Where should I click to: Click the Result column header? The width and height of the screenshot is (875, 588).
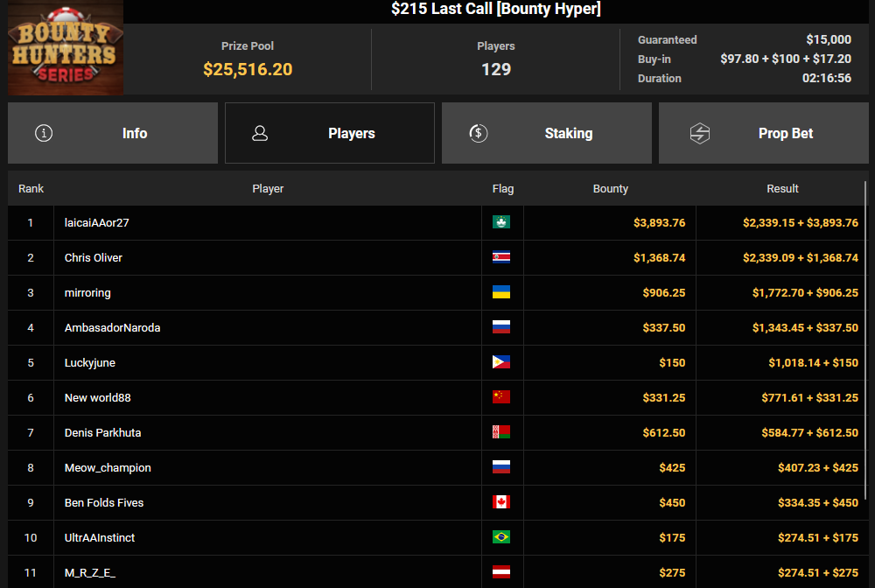point(782,188)
